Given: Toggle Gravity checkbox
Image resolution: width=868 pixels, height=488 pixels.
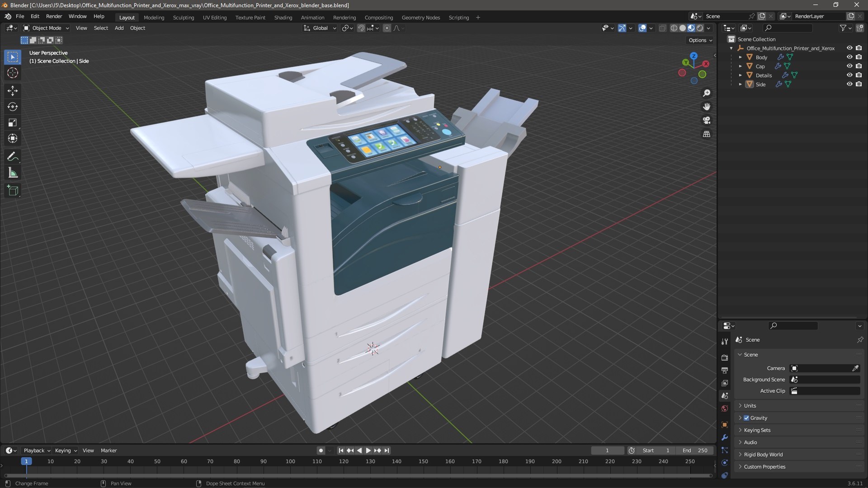Looking at the screenshot, I should click(746, 418).
